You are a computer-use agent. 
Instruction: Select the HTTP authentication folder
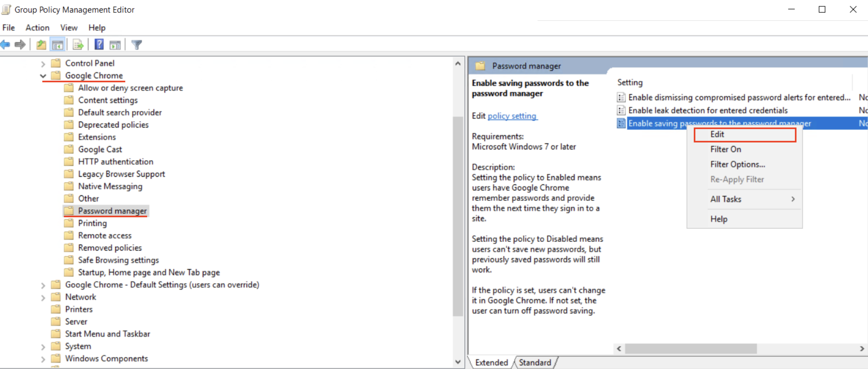(x=116, y=162)
